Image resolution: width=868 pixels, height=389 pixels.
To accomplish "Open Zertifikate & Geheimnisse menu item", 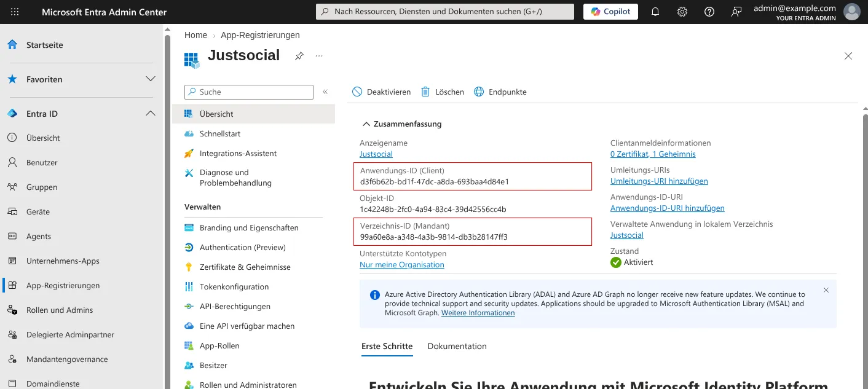I will [245, 267].
